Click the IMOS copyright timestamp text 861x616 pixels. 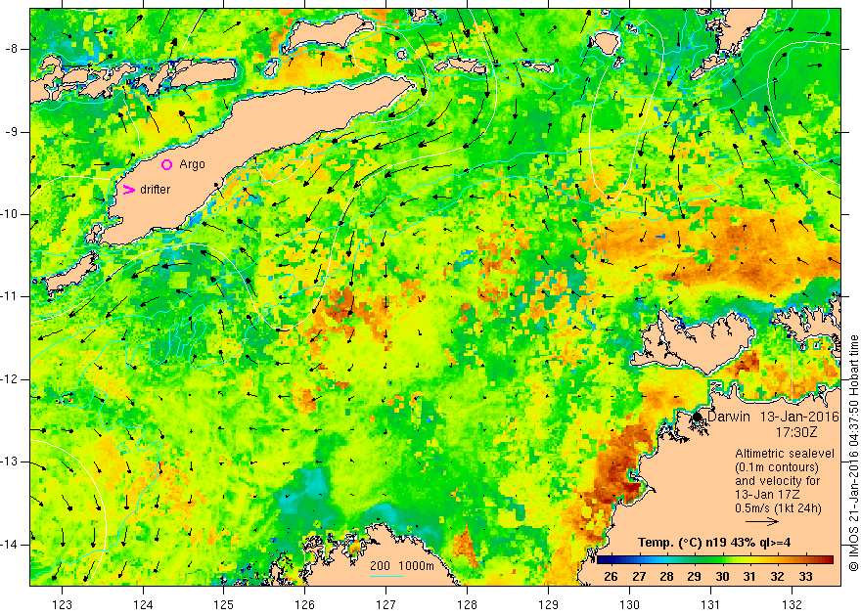[x=853, y=453]
